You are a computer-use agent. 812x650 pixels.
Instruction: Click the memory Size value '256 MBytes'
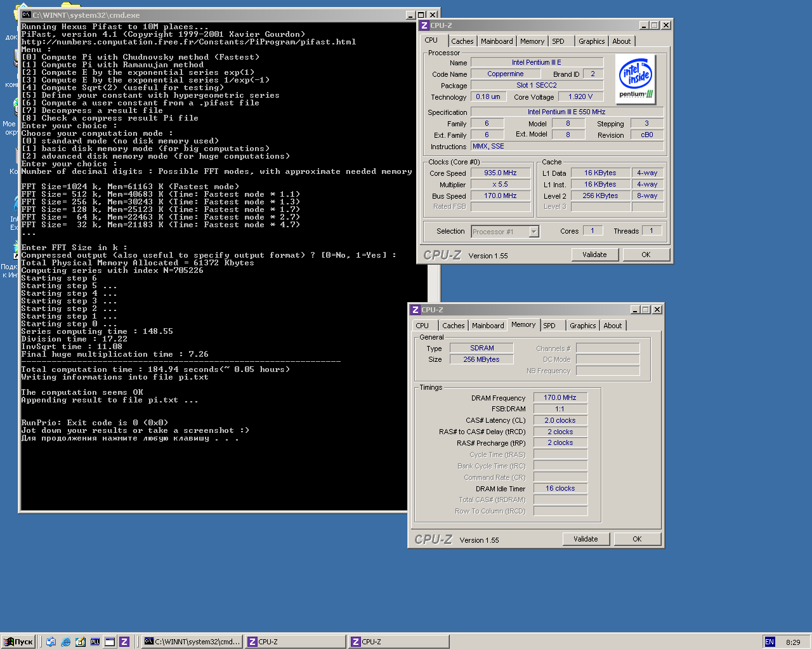[x=482, y=359]
